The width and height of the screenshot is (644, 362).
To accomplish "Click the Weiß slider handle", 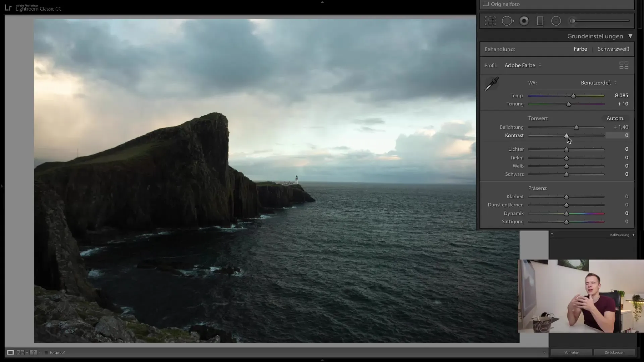I will pyautogui.click(x=566, y=166).
